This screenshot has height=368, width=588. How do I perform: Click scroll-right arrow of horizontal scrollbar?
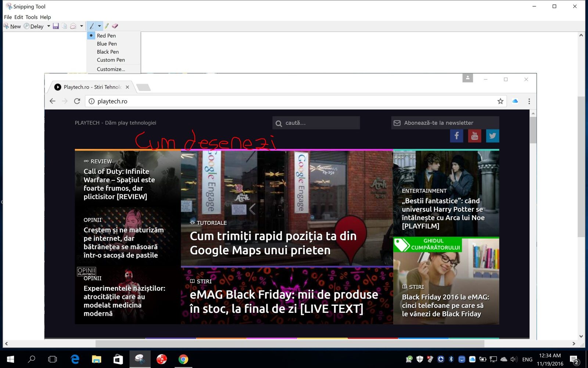[x=574, y=344]
